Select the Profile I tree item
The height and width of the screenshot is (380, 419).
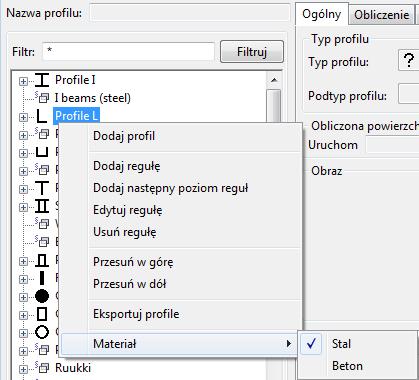click(x=75, y=80)
